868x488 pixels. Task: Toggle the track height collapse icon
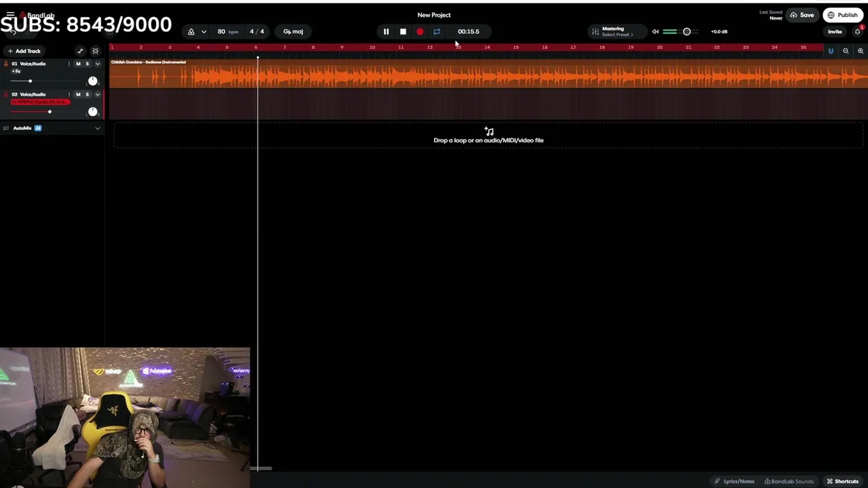[95, 51]
